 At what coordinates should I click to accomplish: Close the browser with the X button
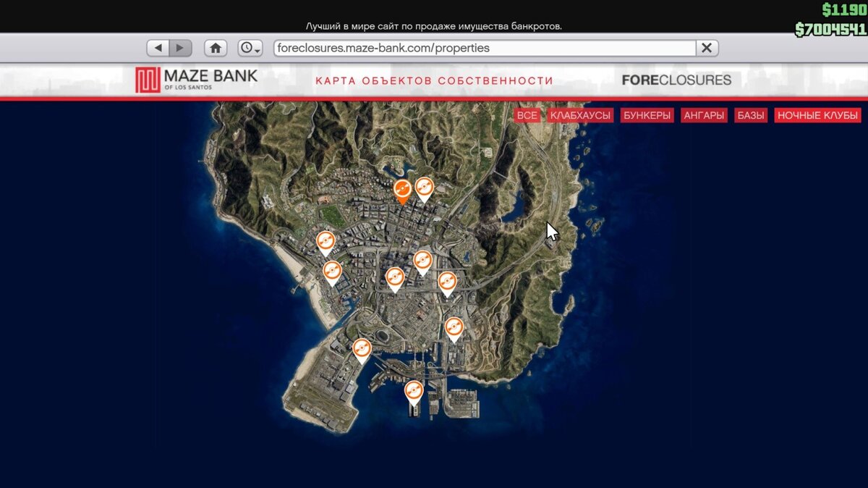707,48
